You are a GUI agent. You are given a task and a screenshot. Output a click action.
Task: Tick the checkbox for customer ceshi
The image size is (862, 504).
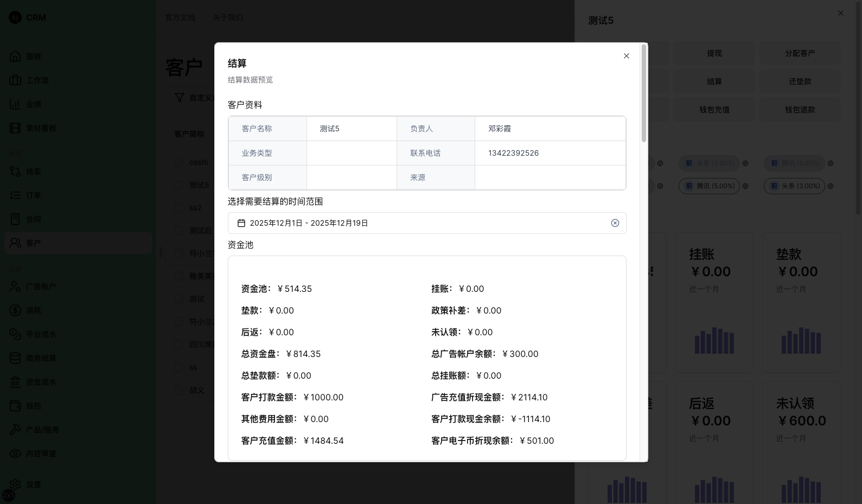(x=178, y=162)
